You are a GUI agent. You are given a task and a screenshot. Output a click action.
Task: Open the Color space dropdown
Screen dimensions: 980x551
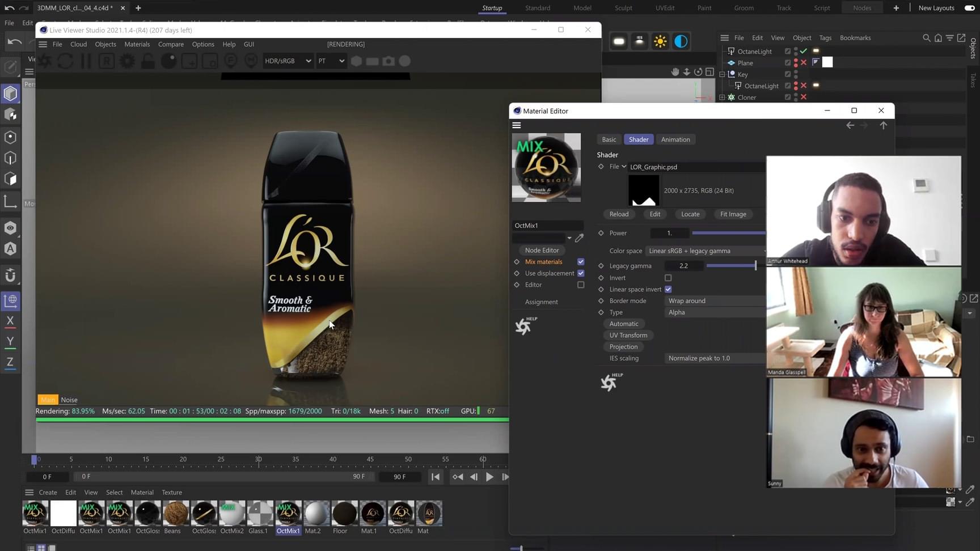click(x=706, y=251)
